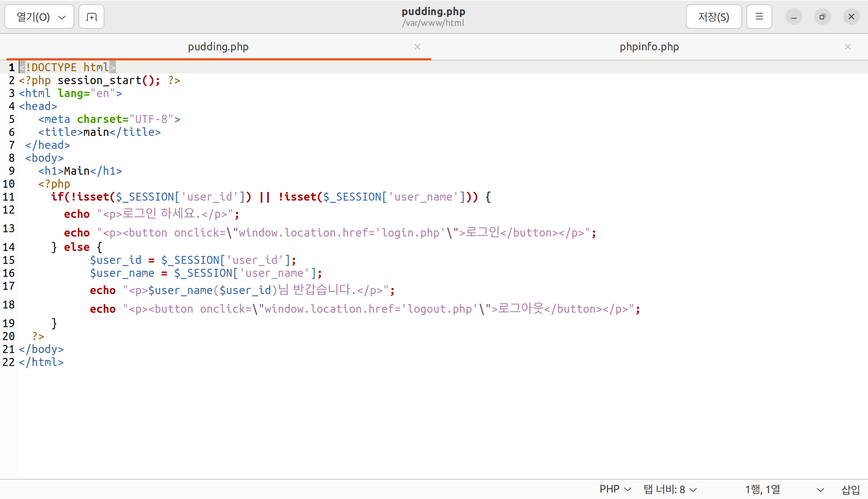Image resolution: width=868 pixels, height=499 pixels.
Task: Minimize the editor window
Action: 794,17
